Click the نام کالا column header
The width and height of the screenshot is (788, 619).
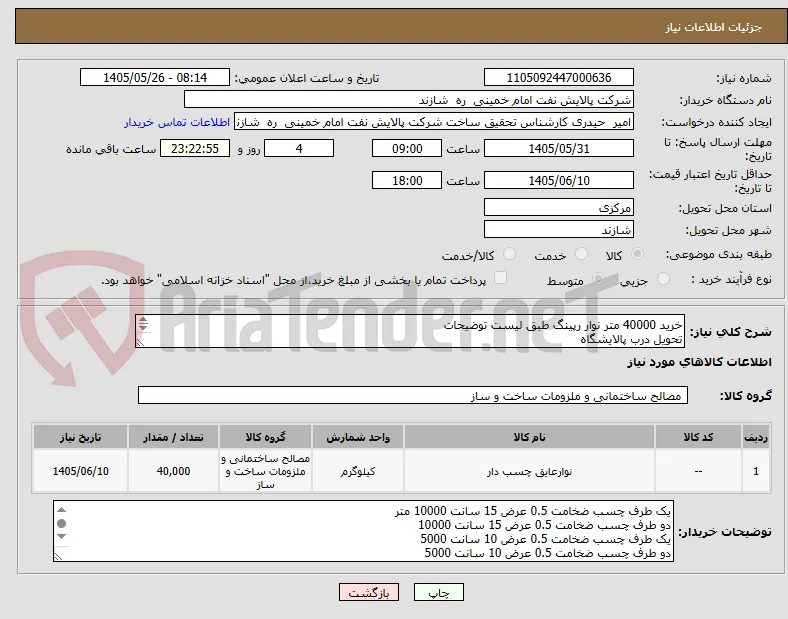point(529,437)
